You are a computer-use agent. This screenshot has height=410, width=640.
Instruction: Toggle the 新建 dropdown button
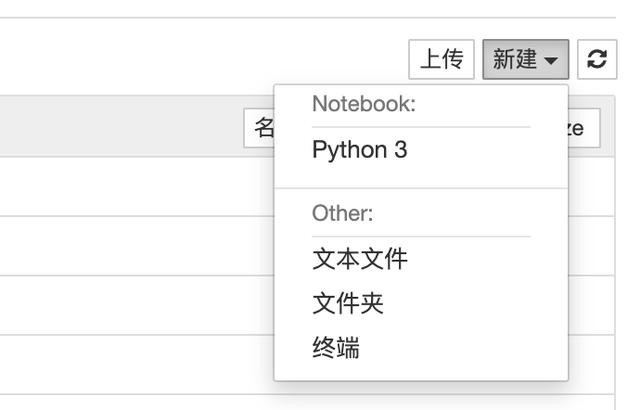(x=526, y=59)
